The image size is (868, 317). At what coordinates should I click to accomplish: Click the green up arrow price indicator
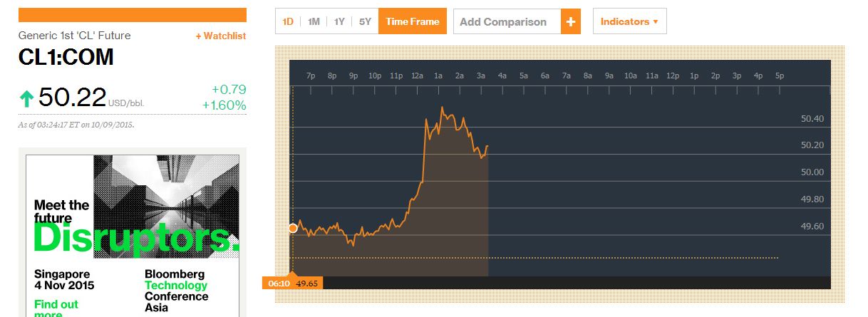(x=26, y=98)
